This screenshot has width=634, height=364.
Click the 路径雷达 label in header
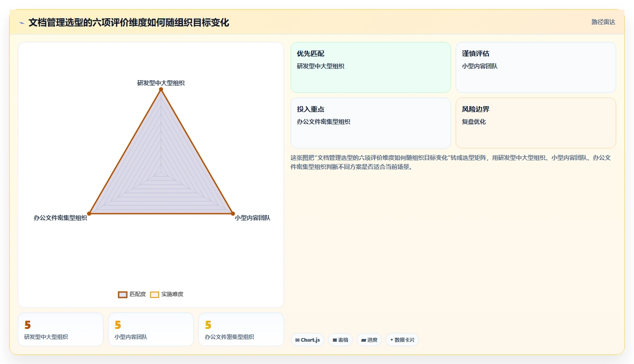(603, 22)
